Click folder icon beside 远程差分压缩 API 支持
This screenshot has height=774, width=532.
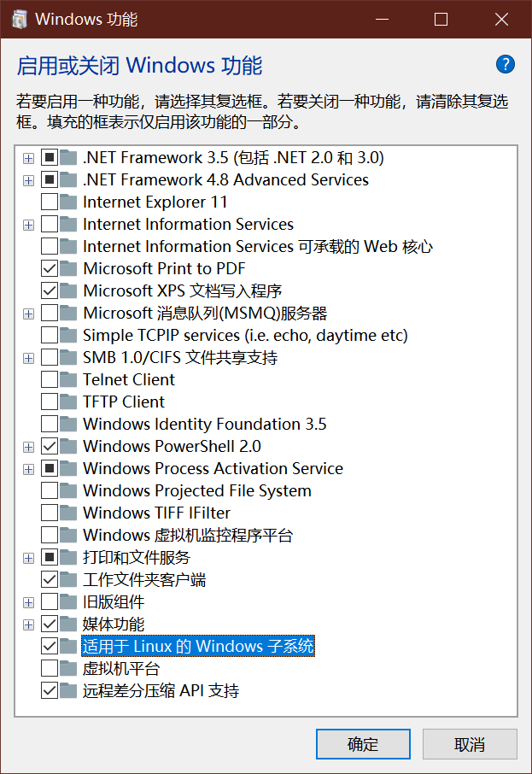(x=68, y=690)
